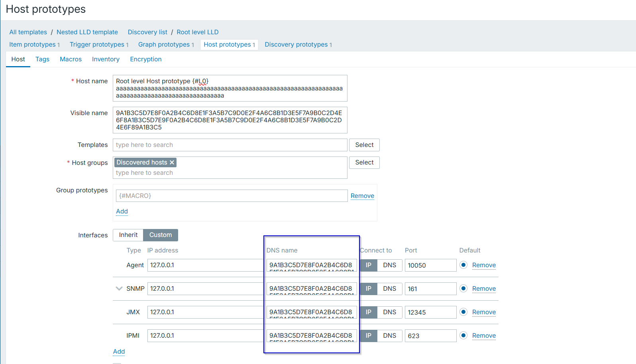Open the Tags tab
The width and height of the screenshot is (636, 364).
click(x=42, y=59)
